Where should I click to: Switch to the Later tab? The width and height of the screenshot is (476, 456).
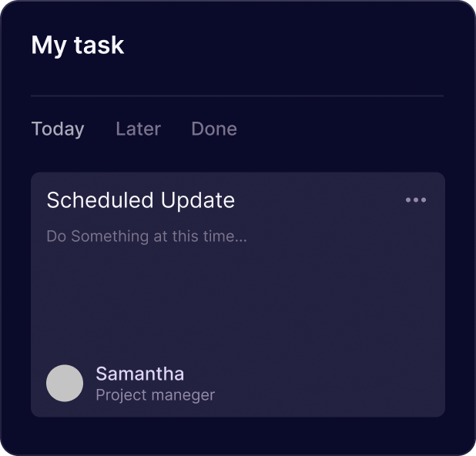coord(138,129)
